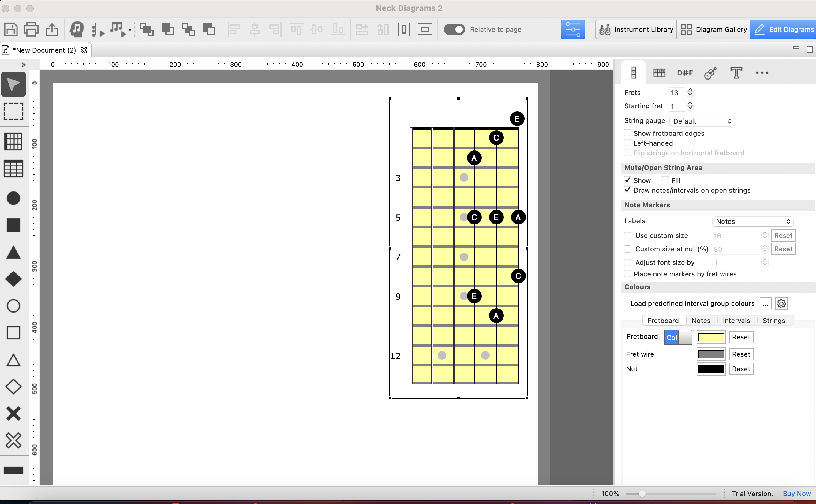Viewport: 816px width, 504px height.
Task: Open the text T properties tab
Action: point(736,73)
